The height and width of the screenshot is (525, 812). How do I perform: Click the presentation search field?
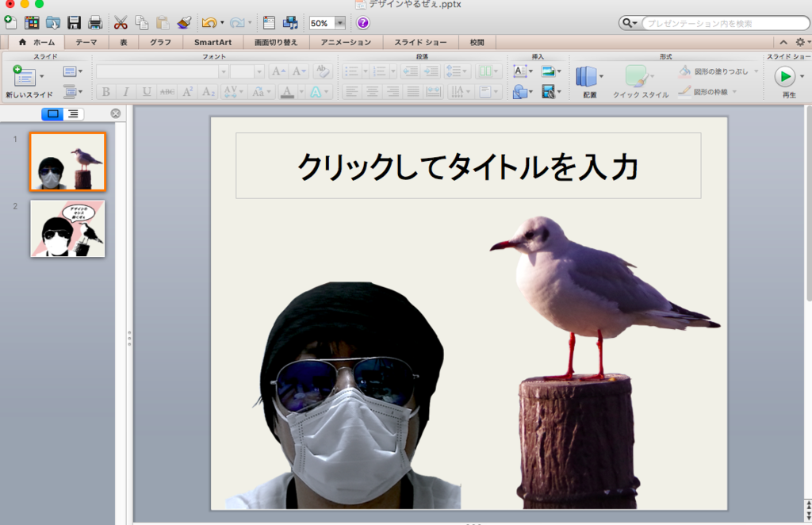(x=725, y=23)
